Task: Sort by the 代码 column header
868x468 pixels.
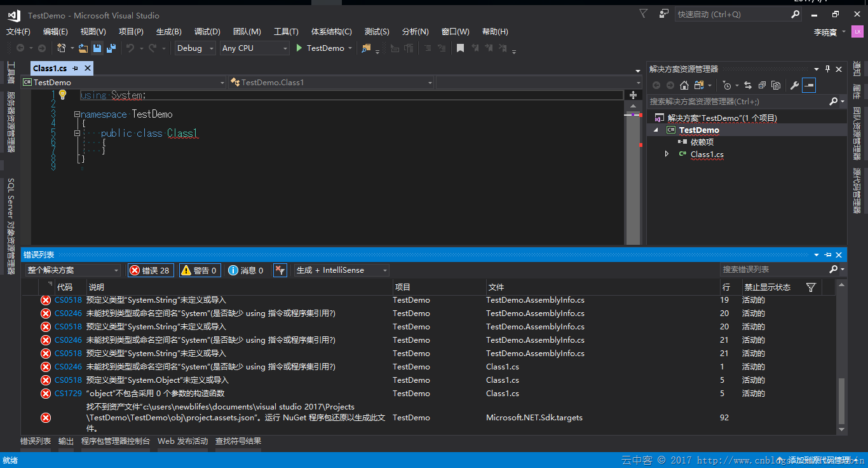Action: click(x=65, y=287)
